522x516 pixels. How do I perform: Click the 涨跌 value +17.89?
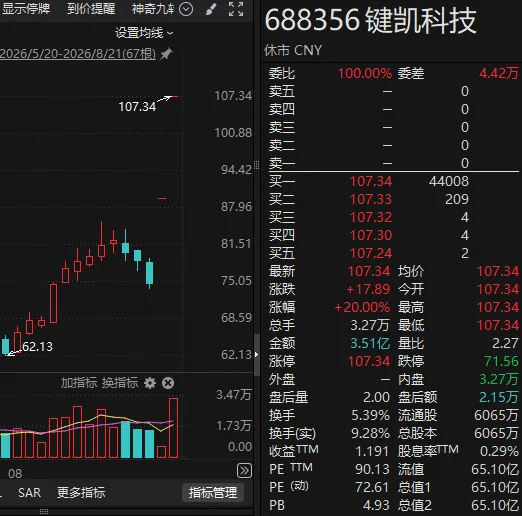[x=368, y=289]
